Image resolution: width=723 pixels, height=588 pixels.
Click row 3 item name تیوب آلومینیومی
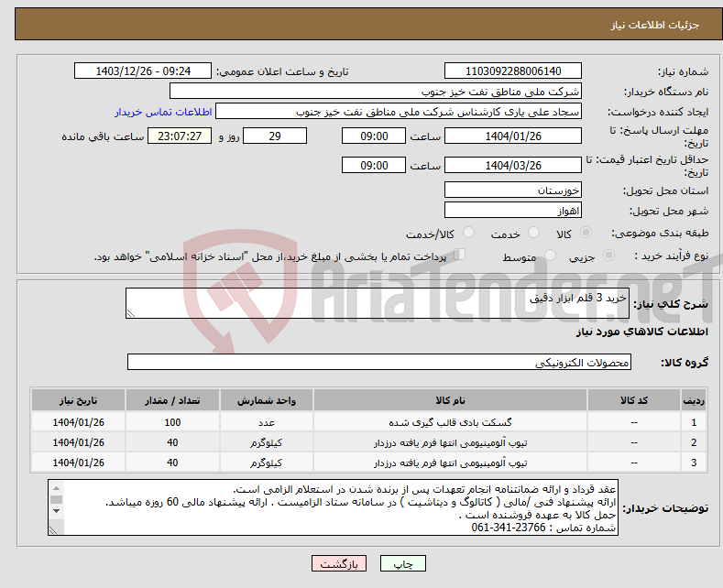pos(450,463)
